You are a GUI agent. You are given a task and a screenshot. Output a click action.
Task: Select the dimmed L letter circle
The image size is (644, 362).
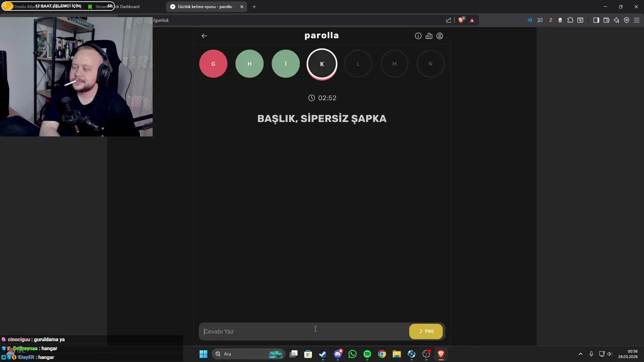(x=358, y=64)
